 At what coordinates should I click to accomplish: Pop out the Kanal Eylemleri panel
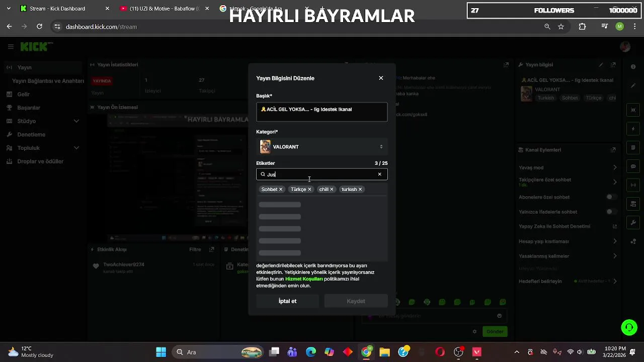point(613,150)
